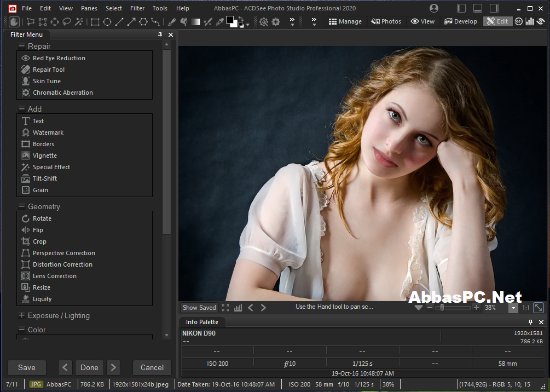Collapse the Geometry filter group
The height and width of the screenshot is (392, 550).
[x=22, y=206]
